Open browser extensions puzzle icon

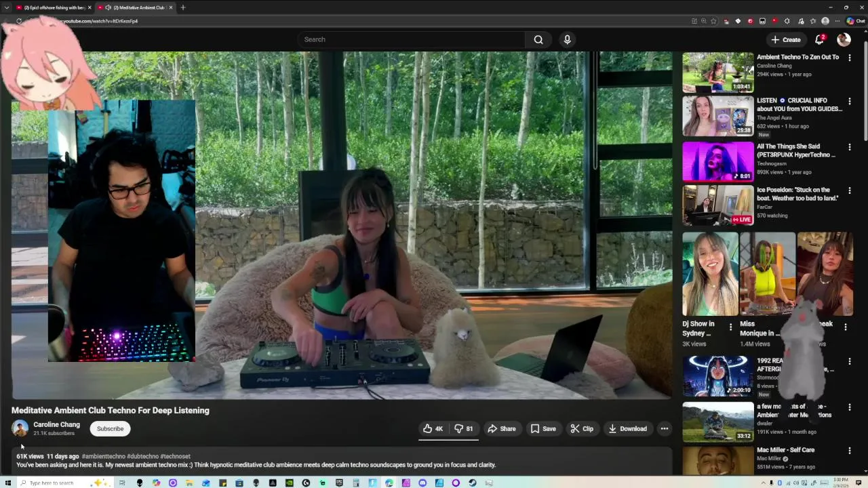click(787, 21)
